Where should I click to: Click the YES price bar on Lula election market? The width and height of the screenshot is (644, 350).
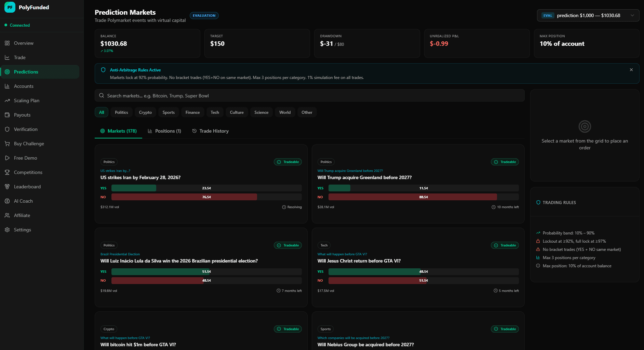161,271
